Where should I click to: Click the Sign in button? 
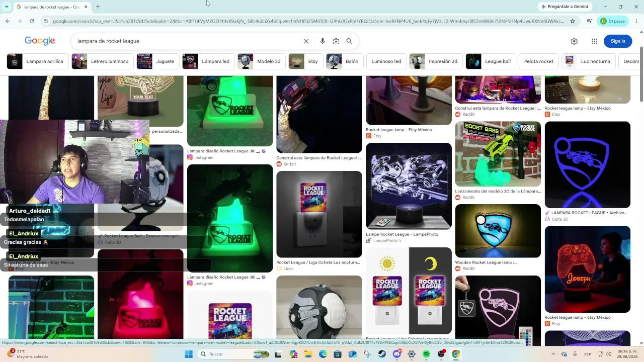[618, 41]
